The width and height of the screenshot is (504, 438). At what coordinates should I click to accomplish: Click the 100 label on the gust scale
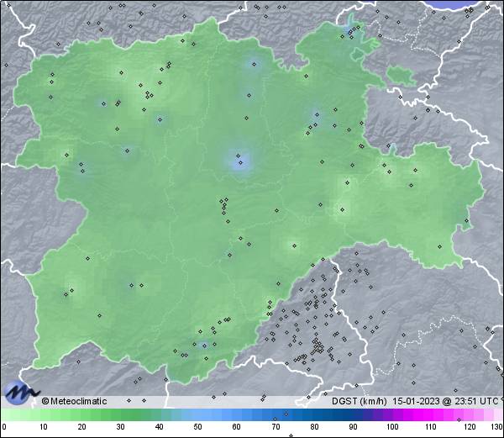click(392, 427)
